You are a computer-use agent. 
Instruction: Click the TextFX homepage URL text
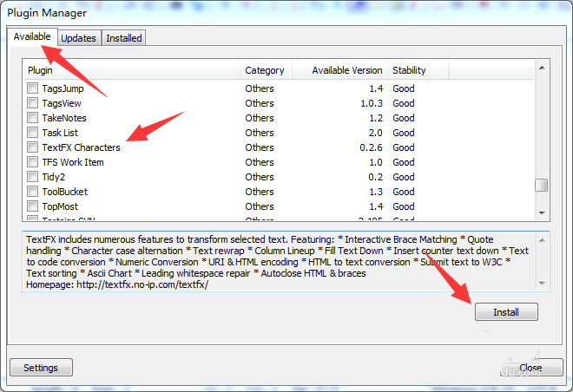point(142,284)
